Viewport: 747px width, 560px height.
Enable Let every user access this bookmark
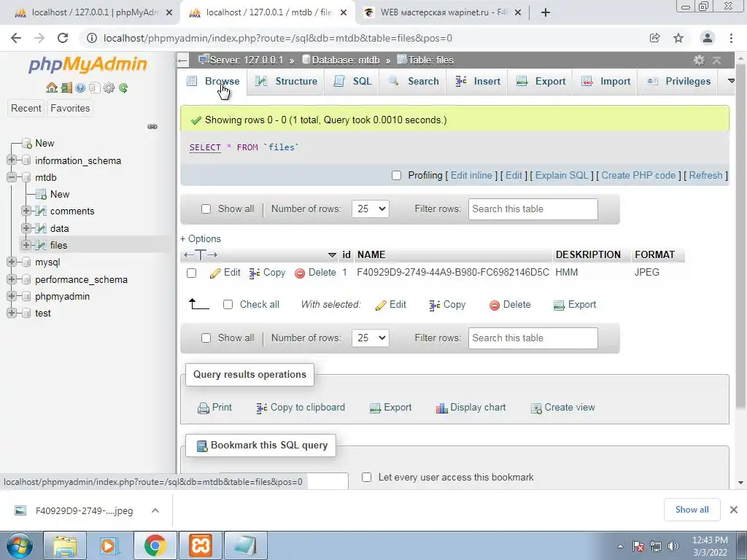(x=366, y=477)
